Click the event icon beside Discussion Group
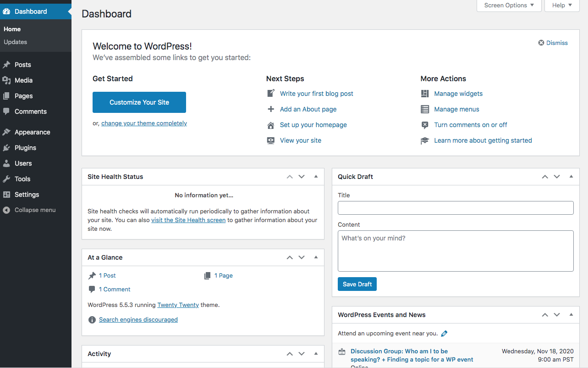The image size is (588, 368). click(342, 352)
